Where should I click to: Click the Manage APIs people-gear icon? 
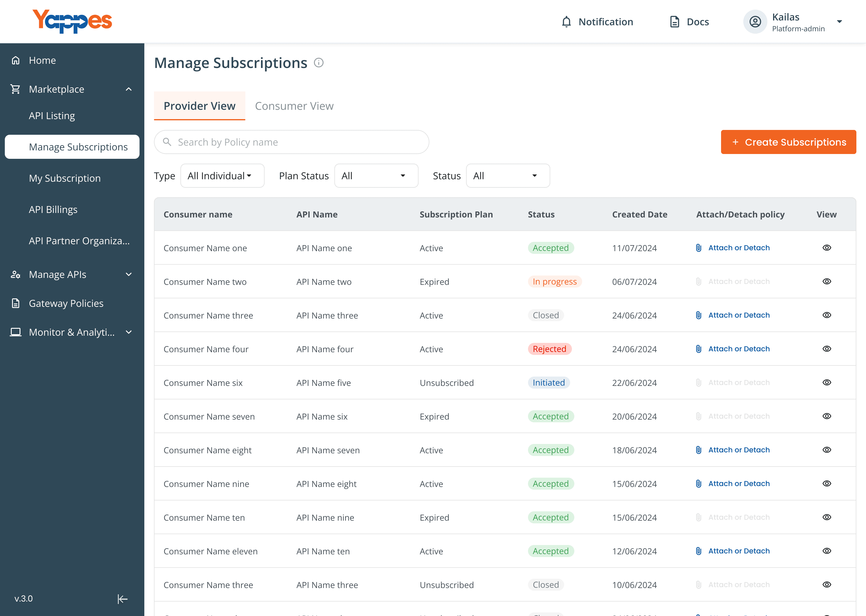(x=16, y=274)
